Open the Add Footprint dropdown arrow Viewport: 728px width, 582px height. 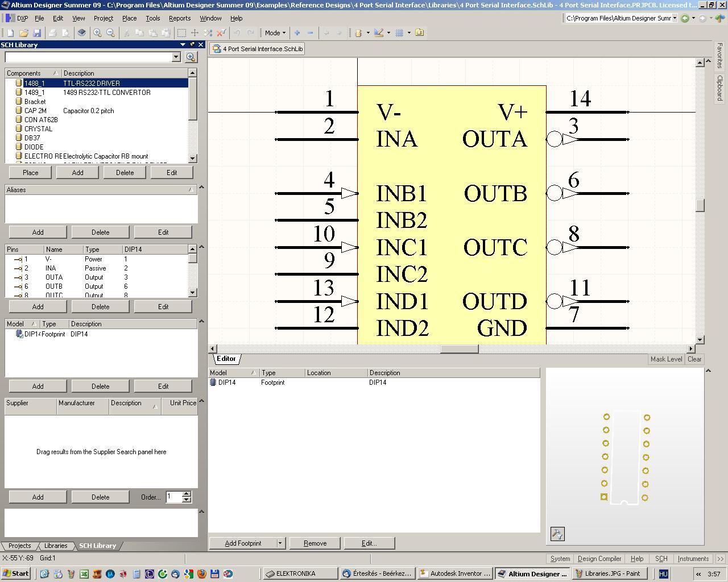280,543
